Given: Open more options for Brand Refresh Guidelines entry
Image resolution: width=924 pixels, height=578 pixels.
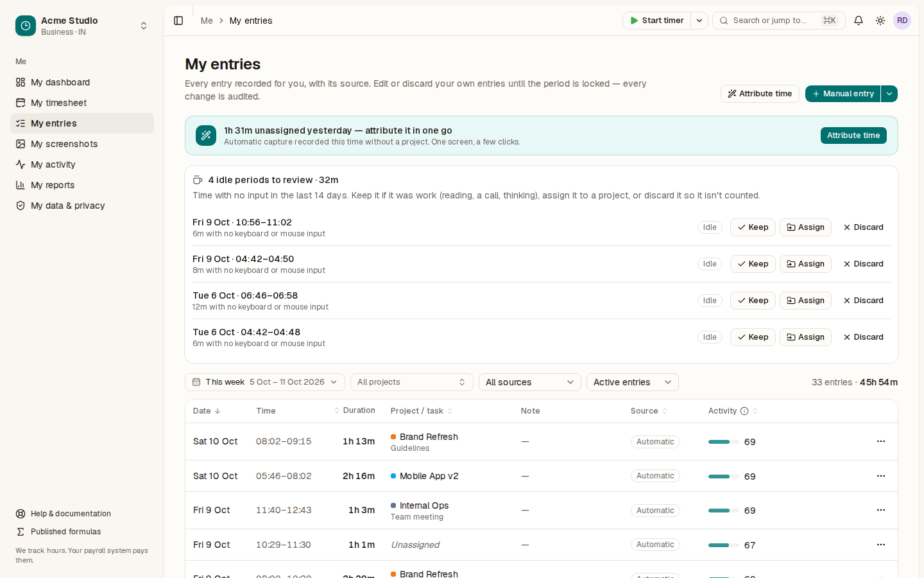Looking at the screenshot, I should (x=881, y=441).
